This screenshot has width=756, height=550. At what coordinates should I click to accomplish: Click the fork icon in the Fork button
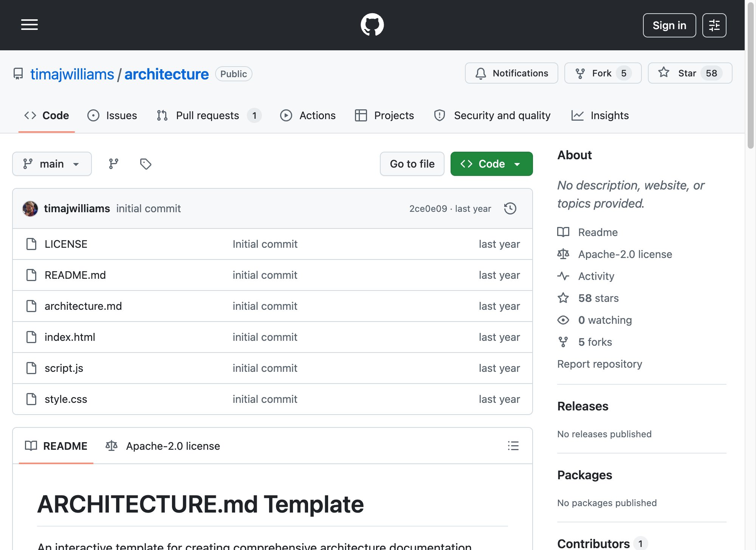580,73
